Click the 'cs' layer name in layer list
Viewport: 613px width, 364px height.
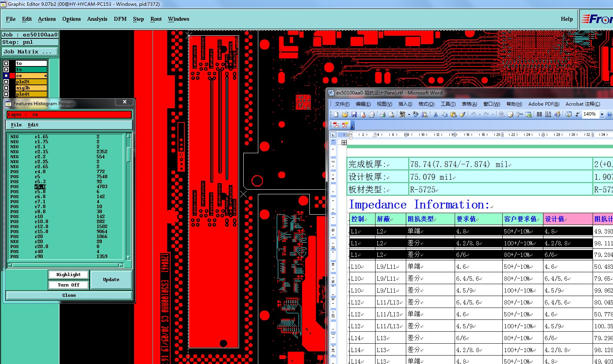tap(31, 76)
